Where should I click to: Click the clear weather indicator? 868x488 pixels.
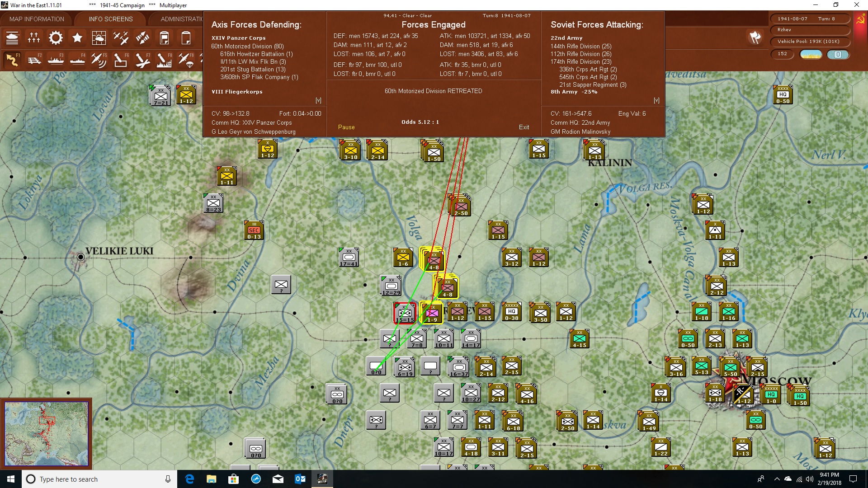pyautogui.click(x=811, y=55)
